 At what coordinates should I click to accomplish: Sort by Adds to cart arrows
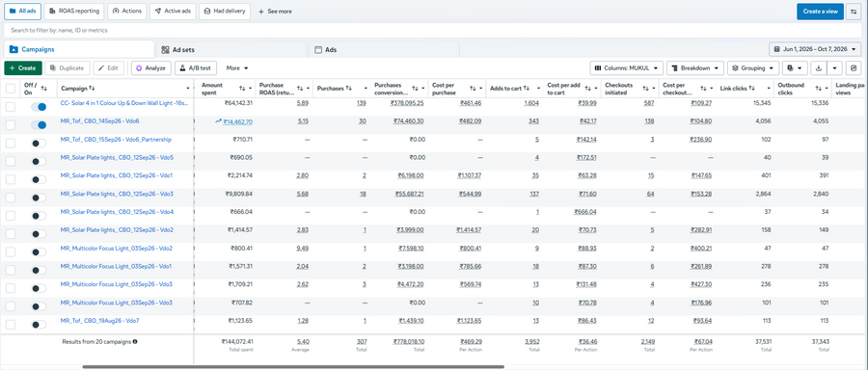(x=527, y=88)
